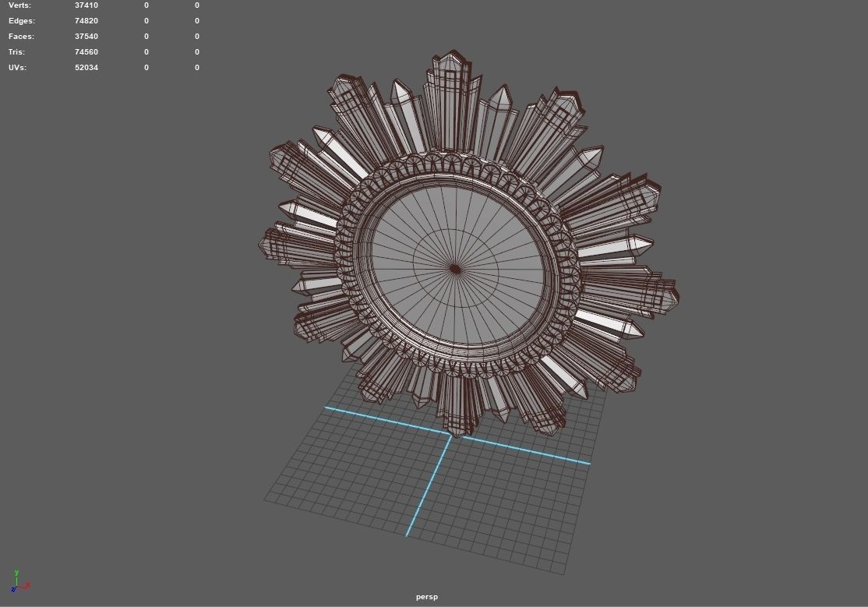868x607 pixels.
Task: Click the Edges: label
Action: click(22, 20)
